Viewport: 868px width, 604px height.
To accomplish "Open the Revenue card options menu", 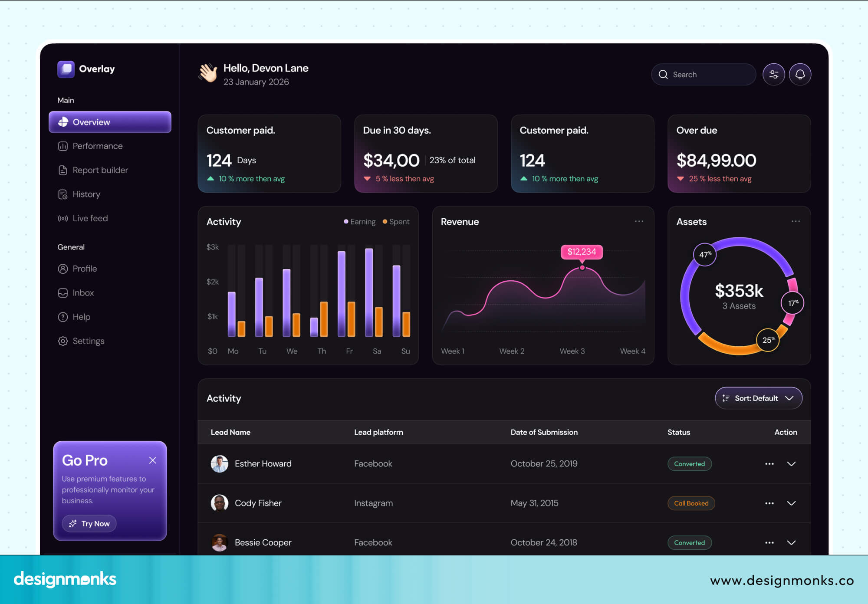I will point(639,221).
